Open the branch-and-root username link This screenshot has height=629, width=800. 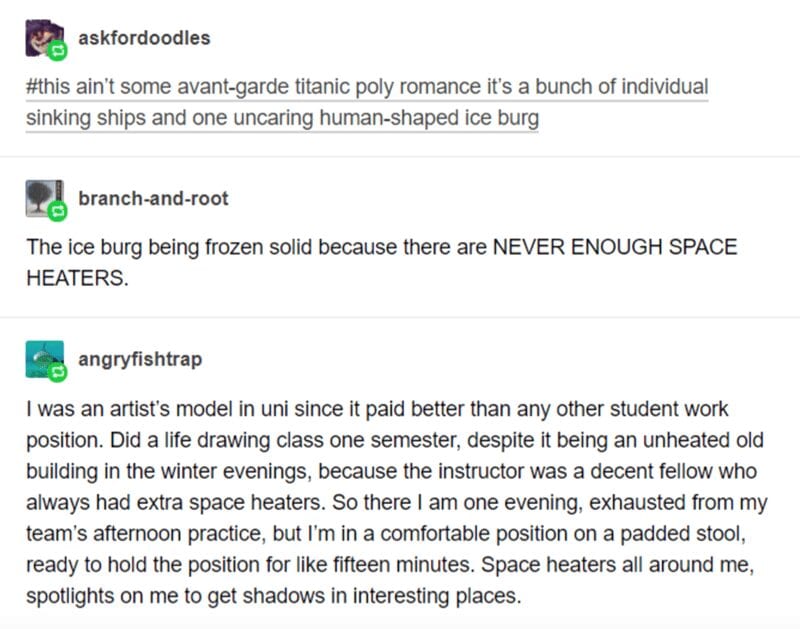153,198
